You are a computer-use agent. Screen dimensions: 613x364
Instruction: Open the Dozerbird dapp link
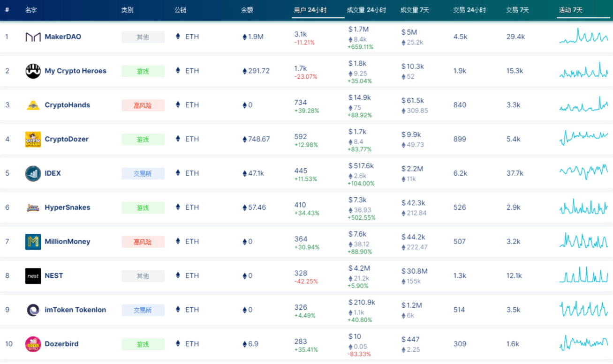pos(61,344)
